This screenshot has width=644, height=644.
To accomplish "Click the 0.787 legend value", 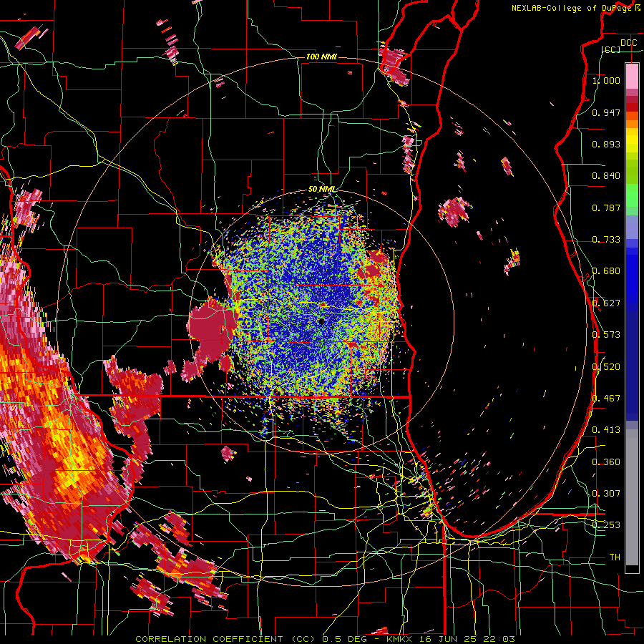I will click(606, 208).
